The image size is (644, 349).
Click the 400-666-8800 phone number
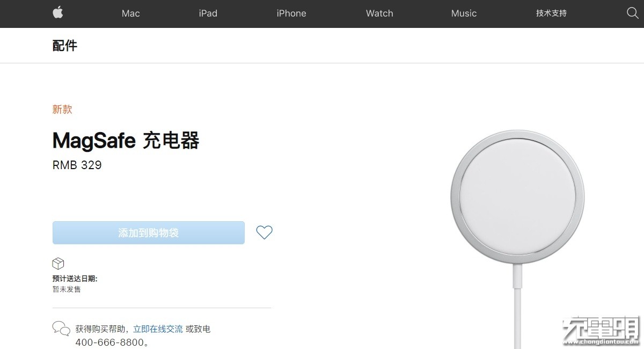[x=110, y=342]
